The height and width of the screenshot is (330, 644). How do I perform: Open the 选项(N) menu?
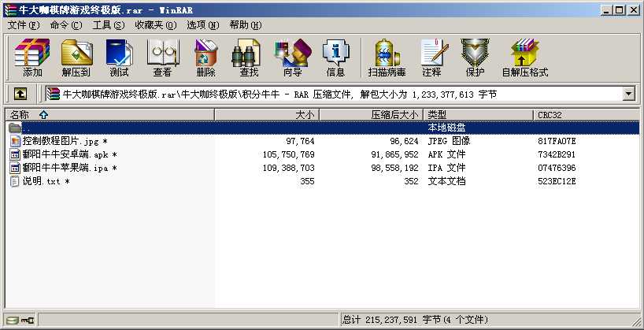203,25
